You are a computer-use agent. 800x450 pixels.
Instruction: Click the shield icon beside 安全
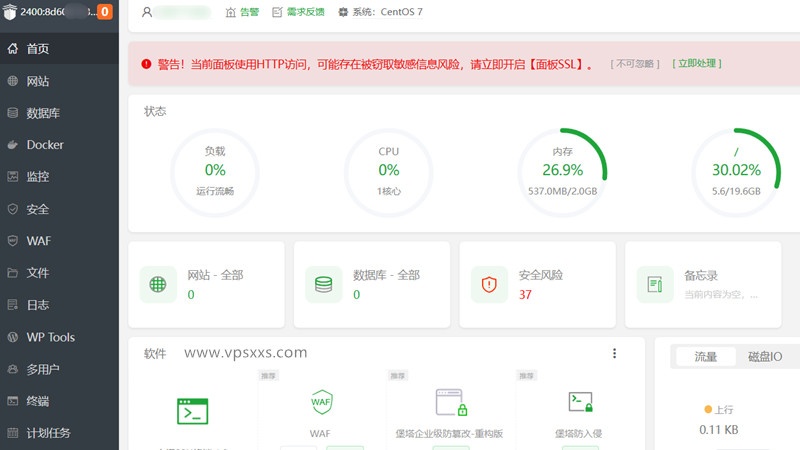tap(13, 209)
